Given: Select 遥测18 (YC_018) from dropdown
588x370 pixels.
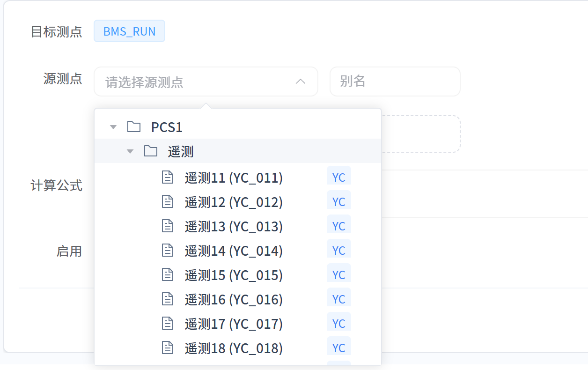Looking at the screenshot, I should tap(234, 348).
